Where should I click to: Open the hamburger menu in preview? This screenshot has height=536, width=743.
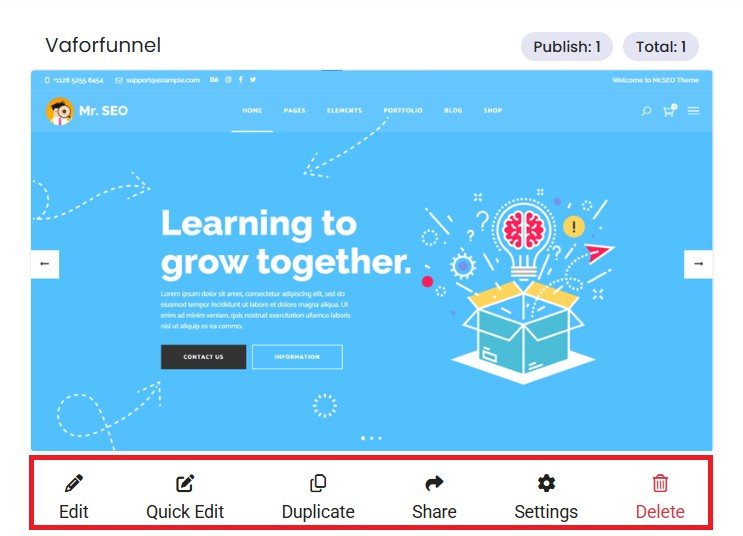point(693,111)
